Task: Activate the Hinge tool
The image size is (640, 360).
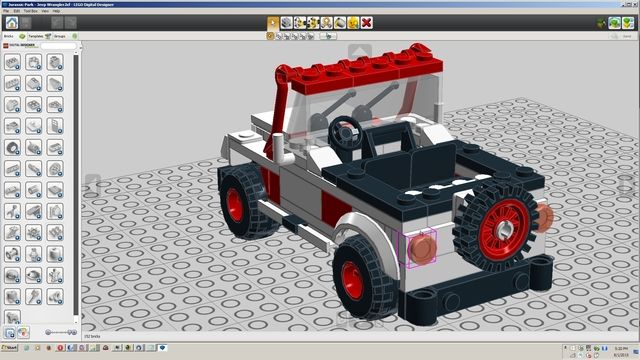Action: [x=300, y=23]
